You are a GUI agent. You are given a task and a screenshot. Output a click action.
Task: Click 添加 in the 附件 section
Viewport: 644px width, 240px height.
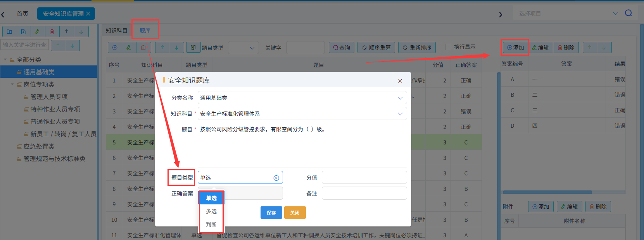(541, 207)
